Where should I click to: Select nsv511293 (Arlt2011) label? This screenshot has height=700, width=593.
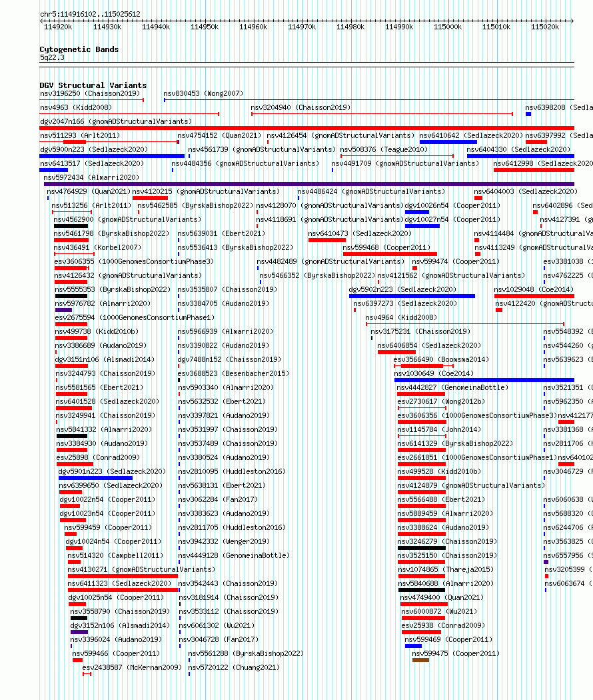click(80, 135)
